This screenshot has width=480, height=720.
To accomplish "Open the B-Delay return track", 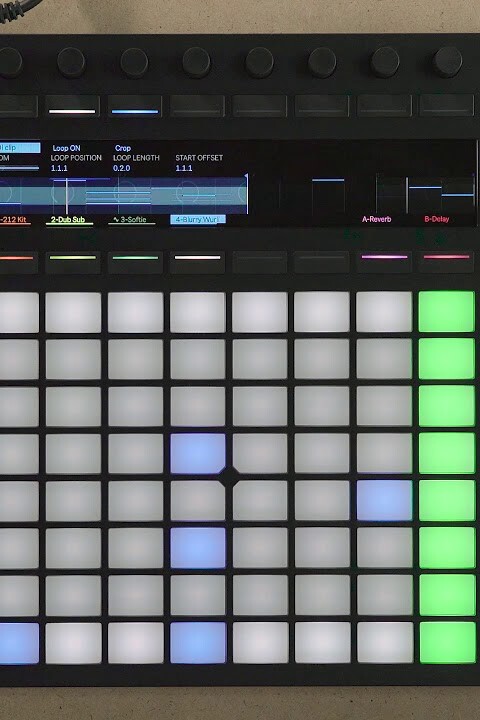I will 436,219.
